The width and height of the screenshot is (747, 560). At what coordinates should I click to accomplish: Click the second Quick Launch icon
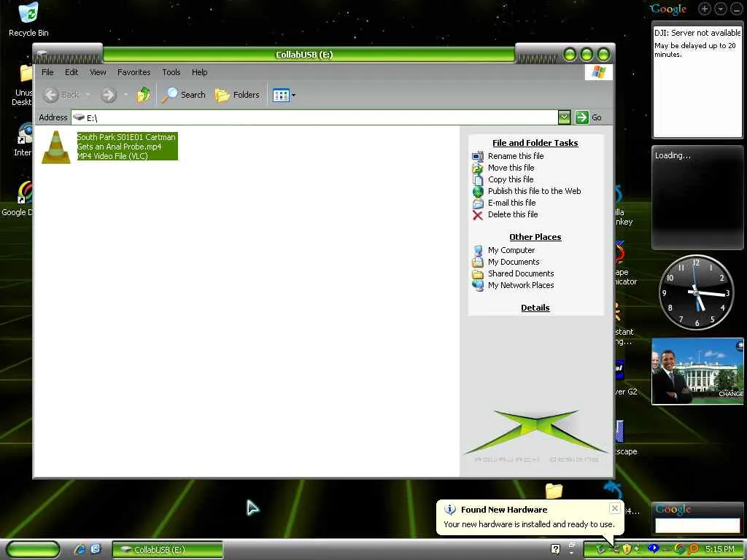click(96, 550)
